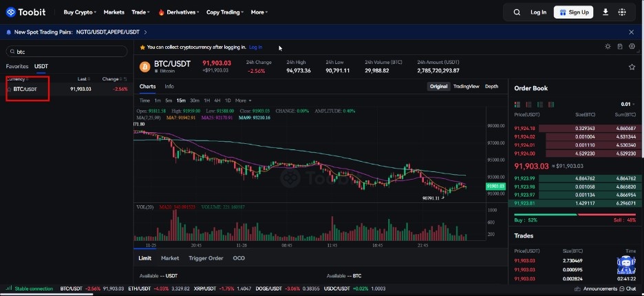
Task: Open the new trading pairs banner arrow
Action: click(x=145, y=32)
